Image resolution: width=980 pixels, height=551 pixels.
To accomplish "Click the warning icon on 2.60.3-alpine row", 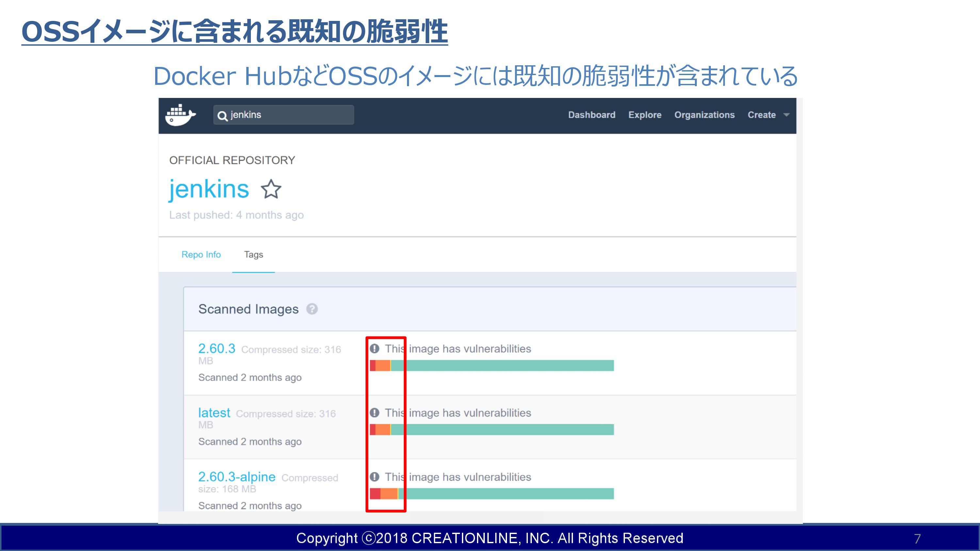I will [x=375, y=477].
